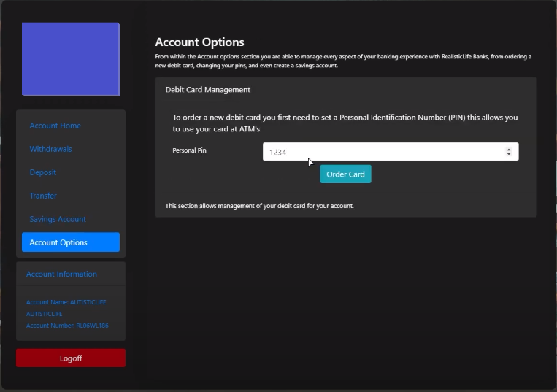Click the Order Card button
The height and width of the screenshot is (392, 557).
coord(345,174)
